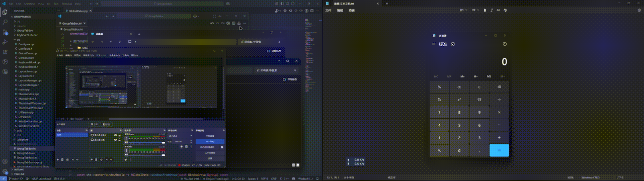This screenshot has width=644, height=181.
Task: Toggle Calculator keep-on-top icon next to 标准
Action: pos(453,44)
